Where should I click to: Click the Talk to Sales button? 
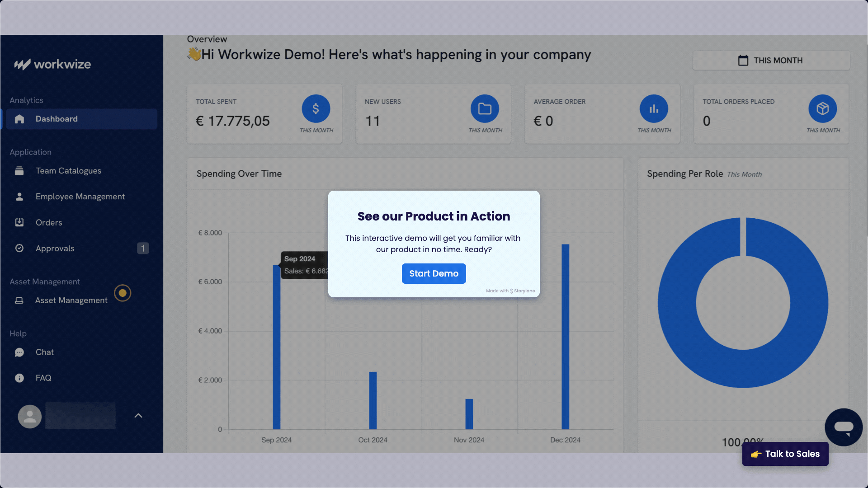(785, 454)
